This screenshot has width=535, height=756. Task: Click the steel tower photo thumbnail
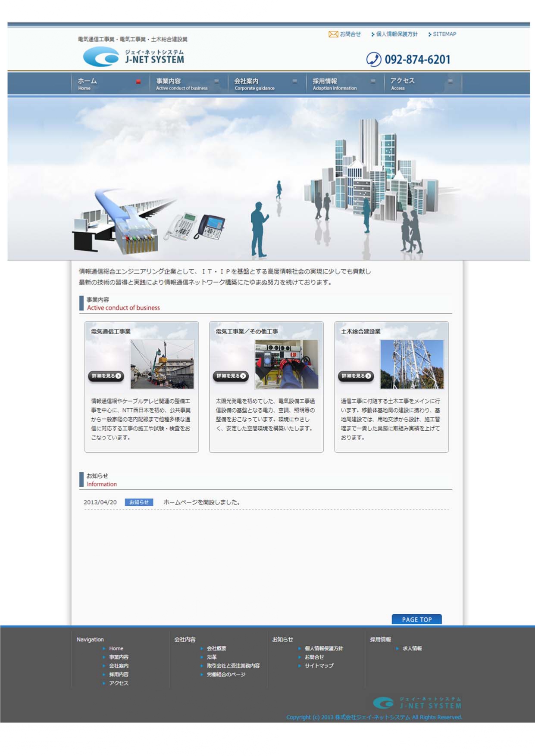(411, 364)
